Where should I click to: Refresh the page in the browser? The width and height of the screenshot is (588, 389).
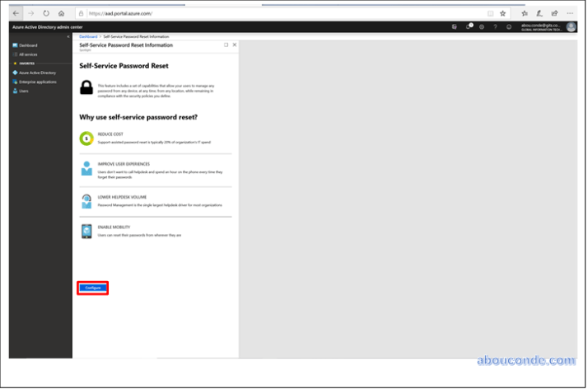pyautogui.click(x=45, y=13)
